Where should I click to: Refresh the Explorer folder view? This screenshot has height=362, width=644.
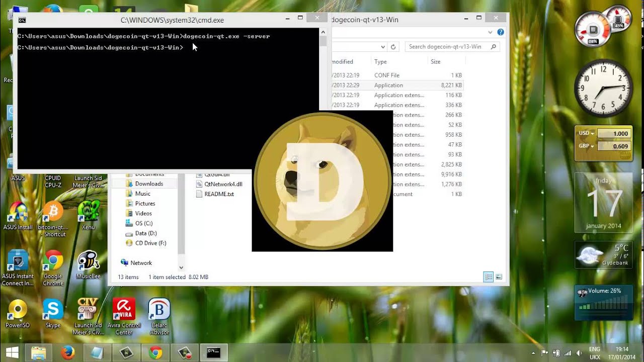click(x=393, y=47)
